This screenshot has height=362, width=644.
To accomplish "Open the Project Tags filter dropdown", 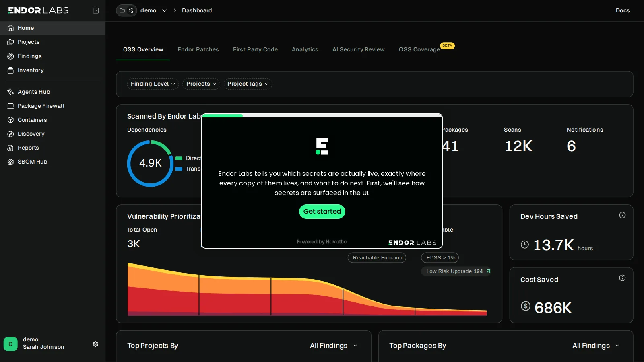I will (x=248, y=84).
